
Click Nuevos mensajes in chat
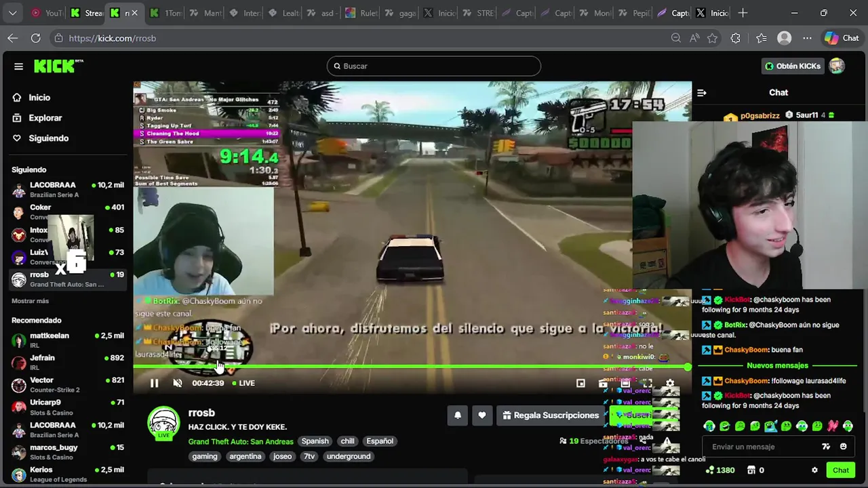point(777,366)
